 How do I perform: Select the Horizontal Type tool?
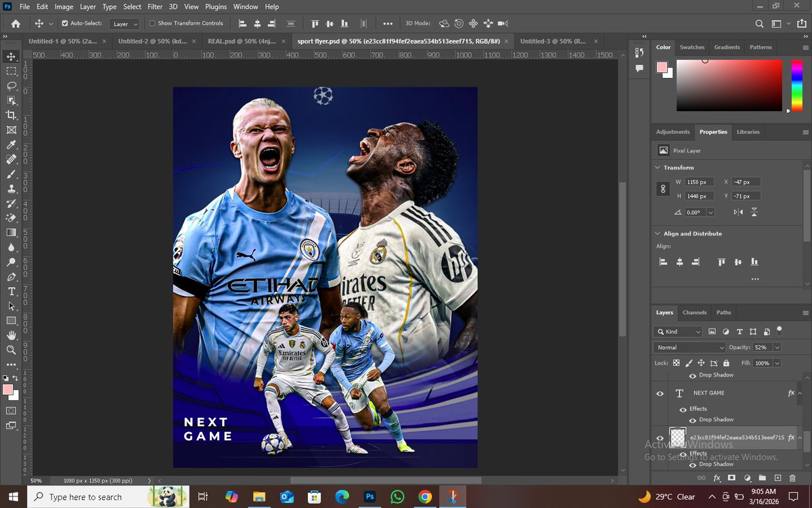[x=12, y=291]
